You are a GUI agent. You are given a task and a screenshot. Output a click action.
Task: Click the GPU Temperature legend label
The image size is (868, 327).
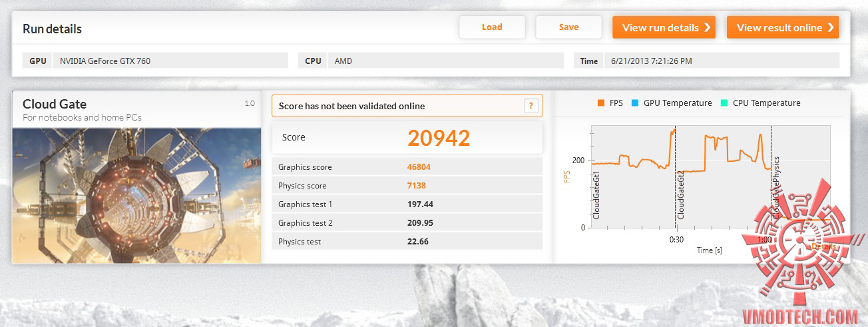pos(678,103)
